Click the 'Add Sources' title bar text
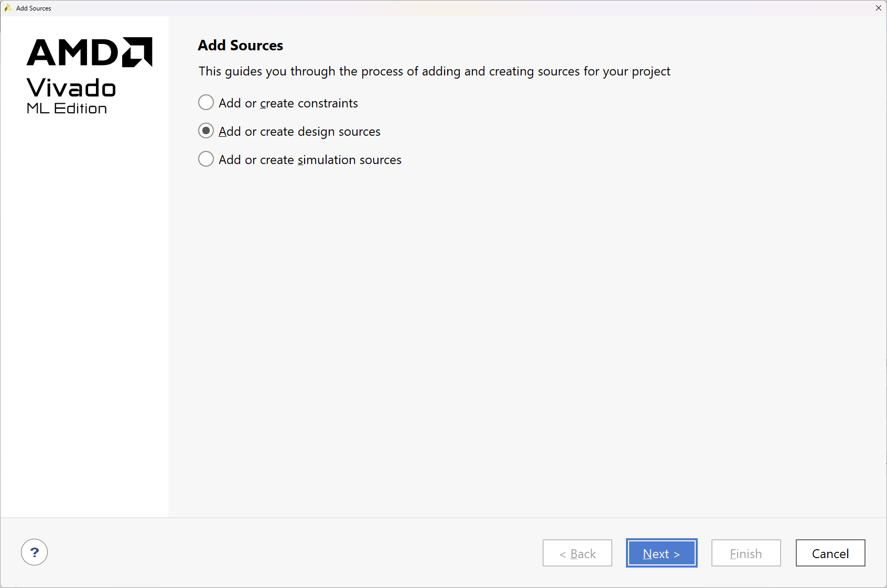This screenshot has width=887, height=588. click(x=34, y=8)
